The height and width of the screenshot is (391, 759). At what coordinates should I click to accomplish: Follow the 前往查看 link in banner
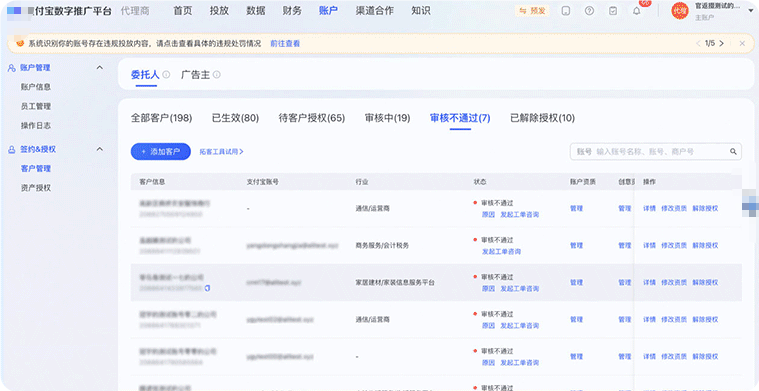coord(285,44)
